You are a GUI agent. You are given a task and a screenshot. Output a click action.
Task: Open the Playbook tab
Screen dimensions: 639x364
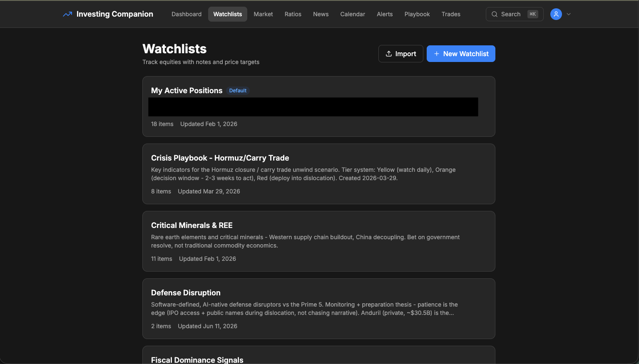417,14
